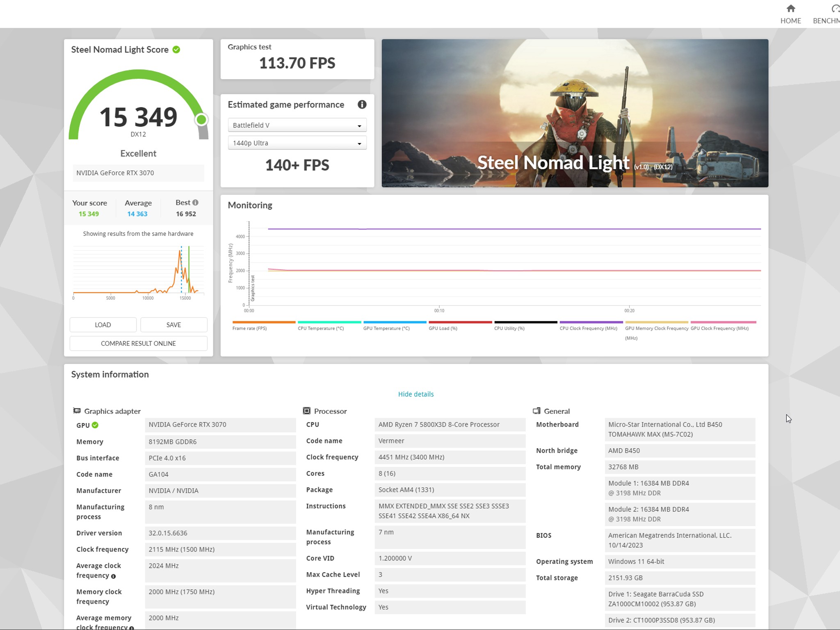Click the GA104 code name value

coord(220,475)
